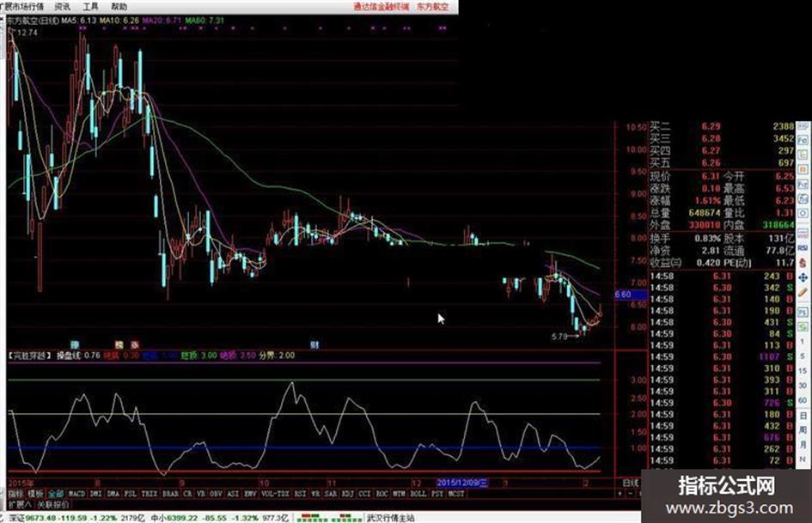Image resolution: width=812 pixels, height=523 pixels.
Task: Click the 模板 tab at bottom
Action: click(36, 494)
